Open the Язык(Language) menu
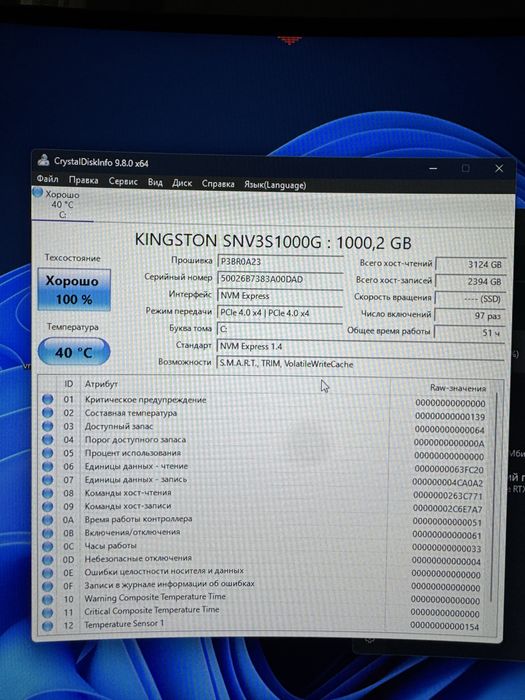The width and height of the screenshot is (525, 700). 275,185
